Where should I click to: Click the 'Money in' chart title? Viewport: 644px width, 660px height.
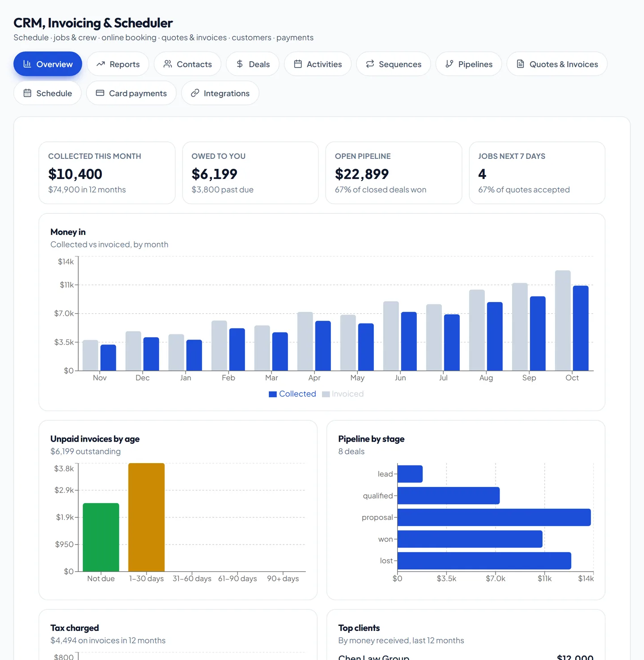(68, 232)
